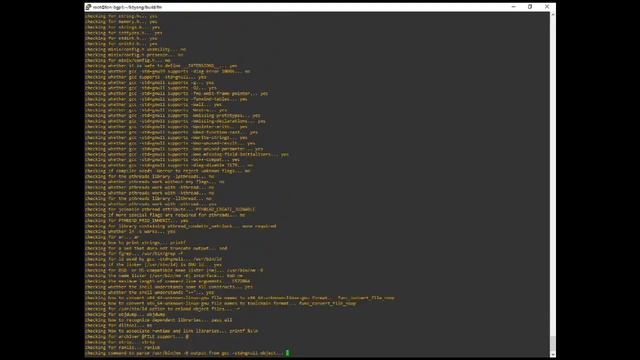640x360 pixels.
Task: Click 'pthreads work without any flags' line
Action: click(155, 182)
